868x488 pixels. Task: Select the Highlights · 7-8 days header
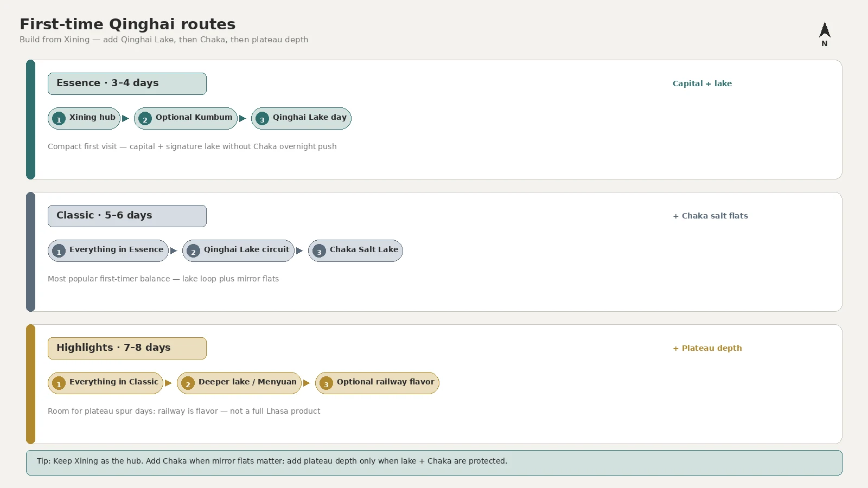click(x=127, y=348)
